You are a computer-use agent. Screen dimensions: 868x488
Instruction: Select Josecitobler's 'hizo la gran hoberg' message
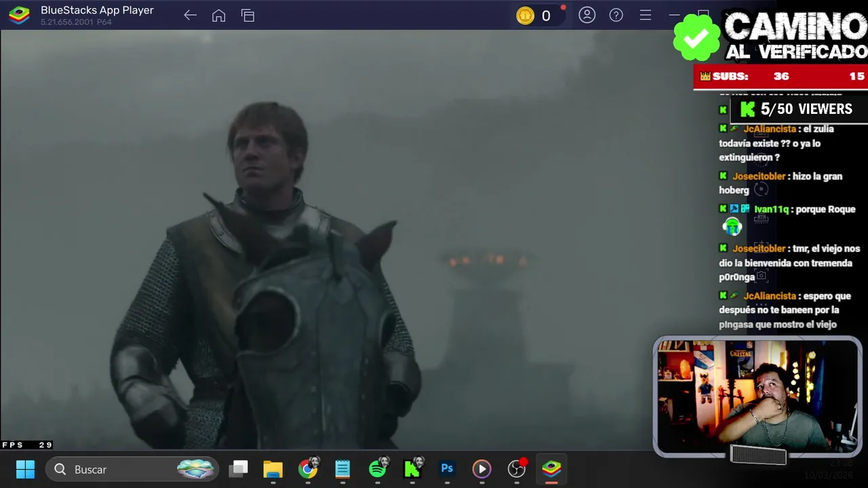pos(781,183)
